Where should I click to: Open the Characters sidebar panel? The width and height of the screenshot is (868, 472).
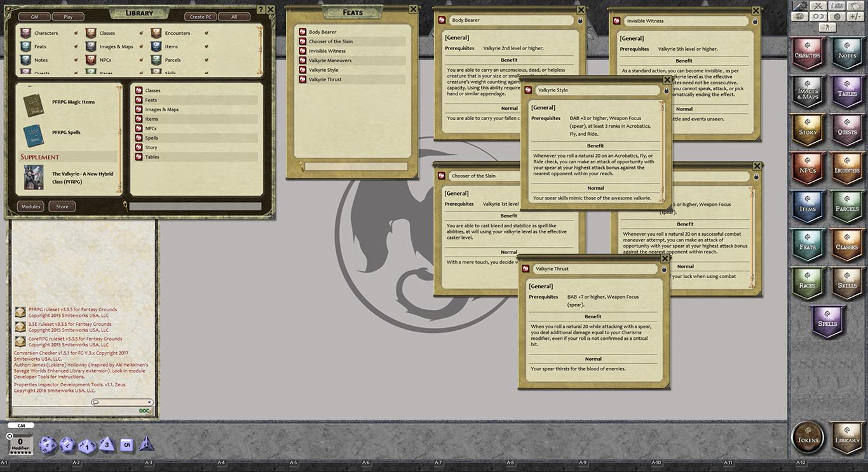(x=808, y=53)
